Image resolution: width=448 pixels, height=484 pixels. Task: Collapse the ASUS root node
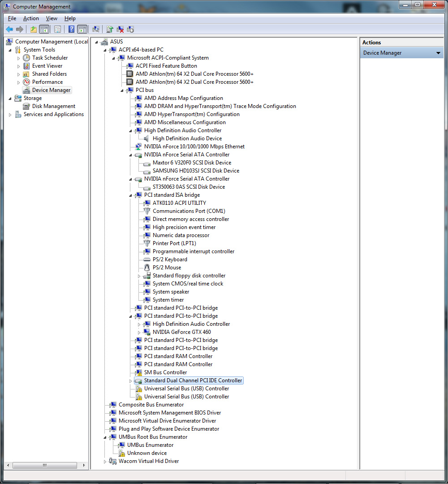pyautogui.click(x=97, y=42)
